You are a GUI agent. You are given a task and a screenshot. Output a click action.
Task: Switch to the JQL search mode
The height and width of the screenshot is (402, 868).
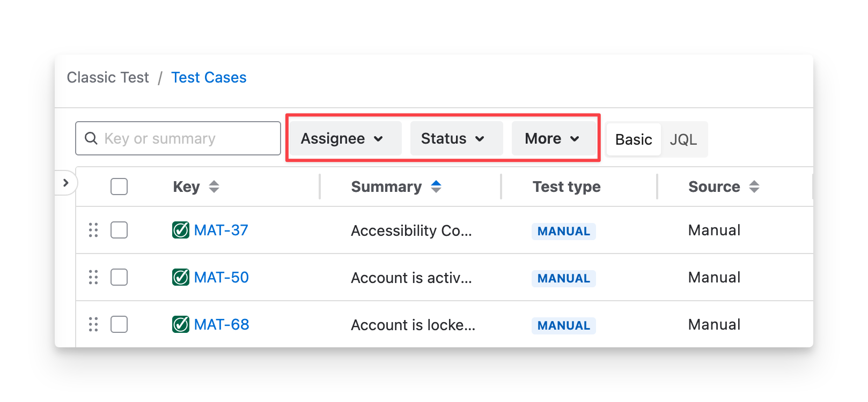683,139
